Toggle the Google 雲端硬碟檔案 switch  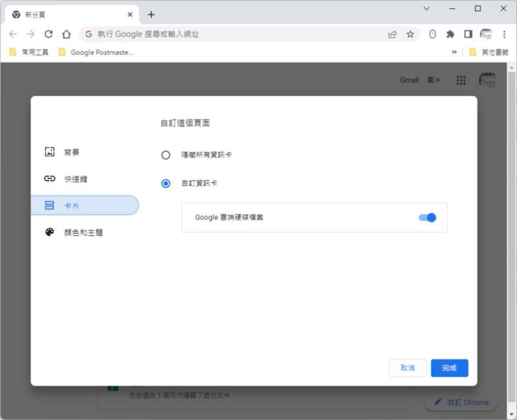coord(427,218)
